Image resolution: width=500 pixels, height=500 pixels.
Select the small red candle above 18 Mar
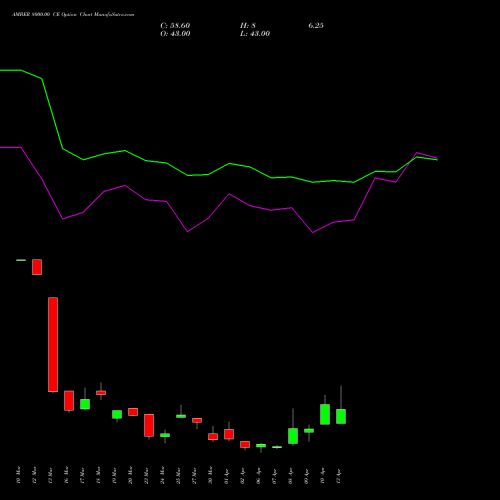tap(101, 393)
